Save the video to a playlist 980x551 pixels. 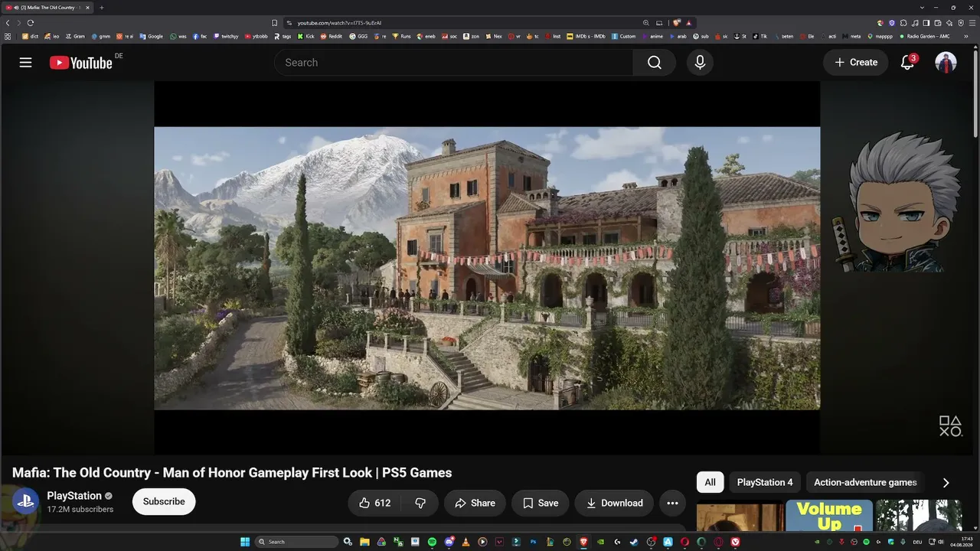541,503
